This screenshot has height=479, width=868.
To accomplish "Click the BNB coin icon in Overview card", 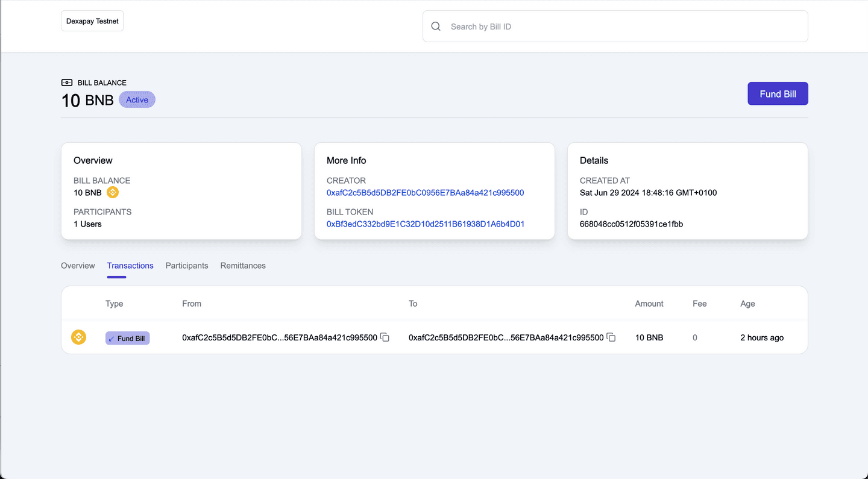I will (x=113, y=192).
